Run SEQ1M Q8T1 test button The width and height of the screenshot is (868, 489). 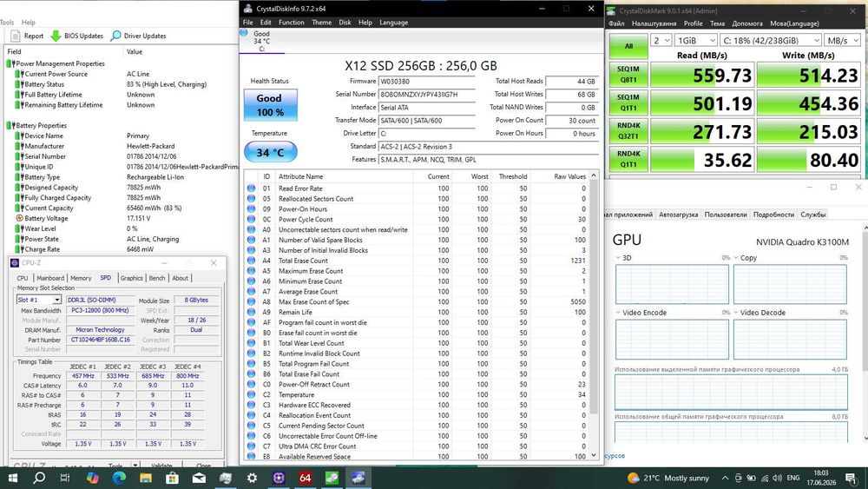pyautogui.click(x=628, y=75)
